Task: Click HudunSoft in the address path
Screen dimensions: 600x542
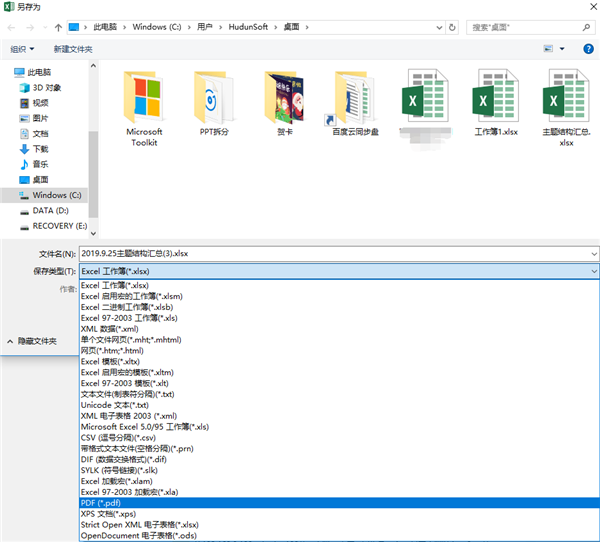Action: 248,27
